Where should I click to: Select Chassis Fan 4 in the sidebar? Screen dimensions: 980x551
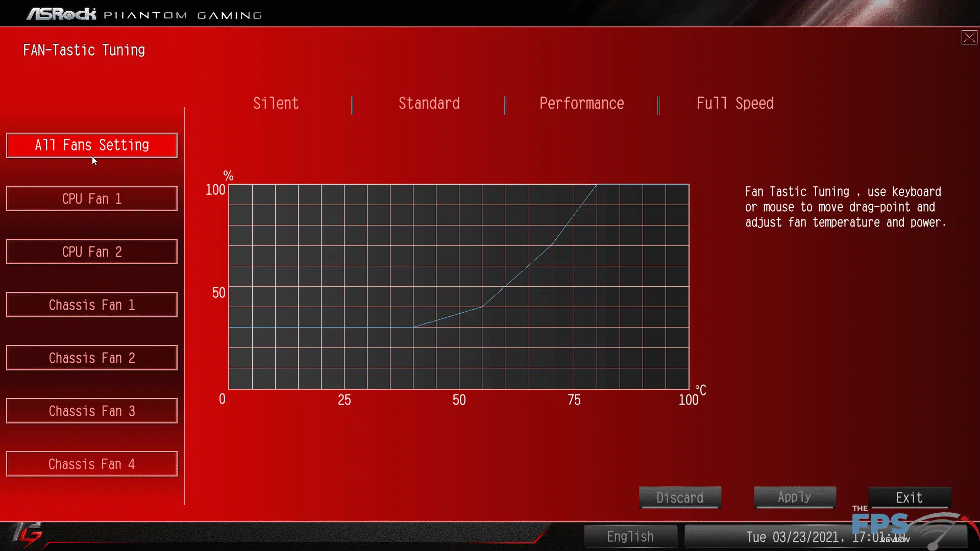(92, 464)
